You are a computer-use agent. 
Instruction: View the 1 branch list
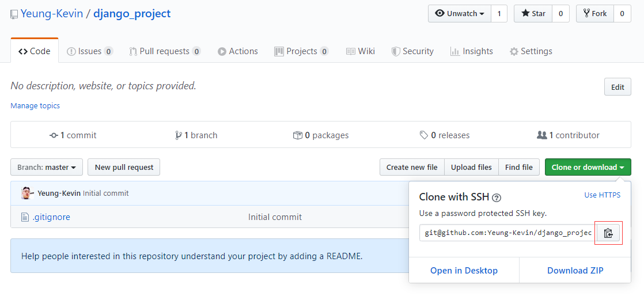[196, 135]
